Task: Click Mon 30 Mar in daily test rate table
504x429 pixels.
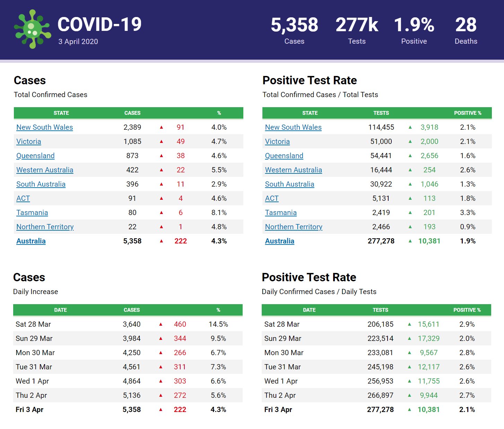Action: (284, 353)
